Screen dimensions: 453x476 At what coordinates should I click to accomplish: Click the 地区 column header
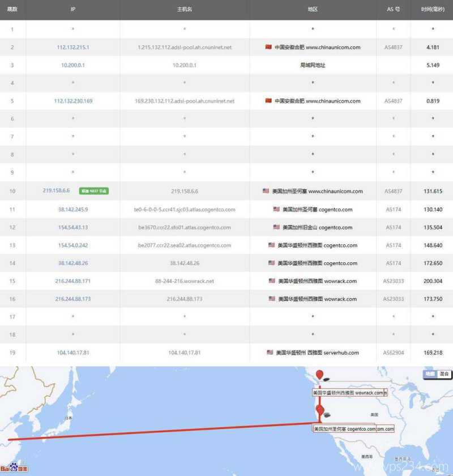click(313, 10)
